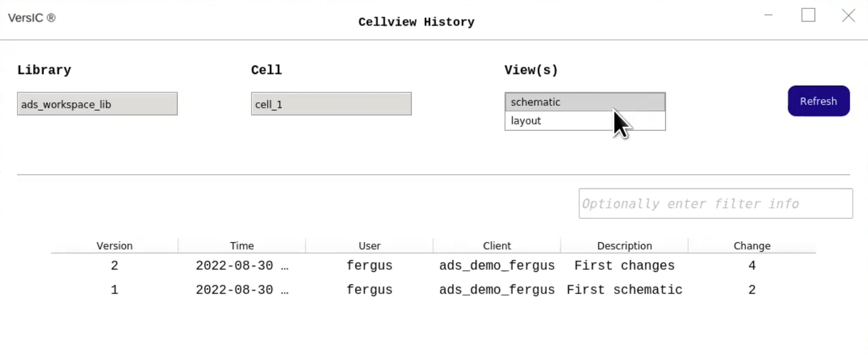Focus the filter info text box
The width and height of the screenshot is (868, 358).
pyautogui.click(x=715, y=204)
